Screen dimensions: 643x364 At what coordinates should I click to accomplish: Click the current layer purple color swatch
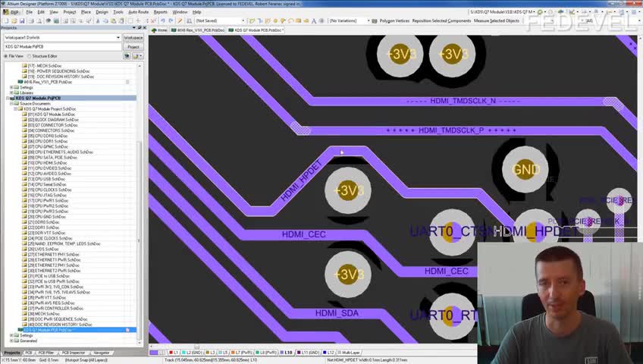(154, 353)
